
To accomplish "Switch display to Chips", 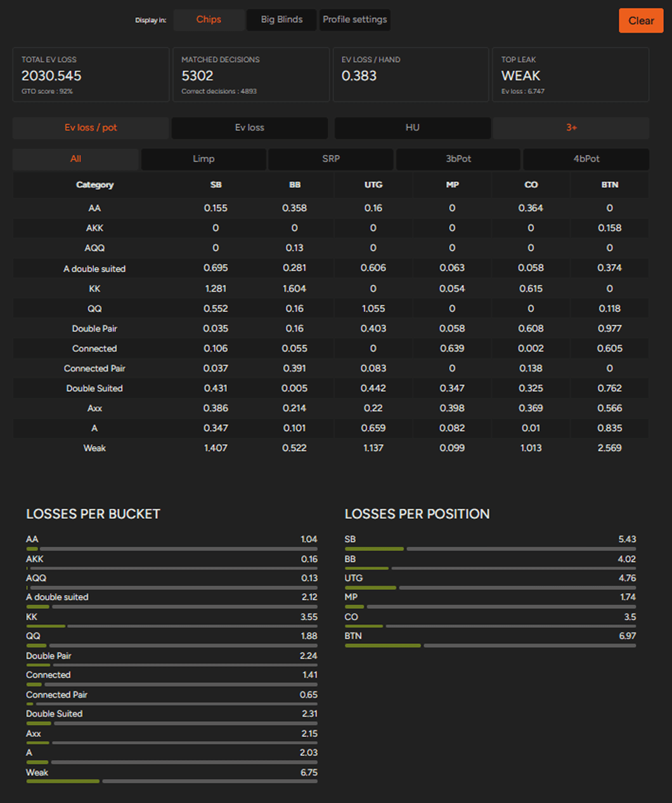I will point(209,20).
